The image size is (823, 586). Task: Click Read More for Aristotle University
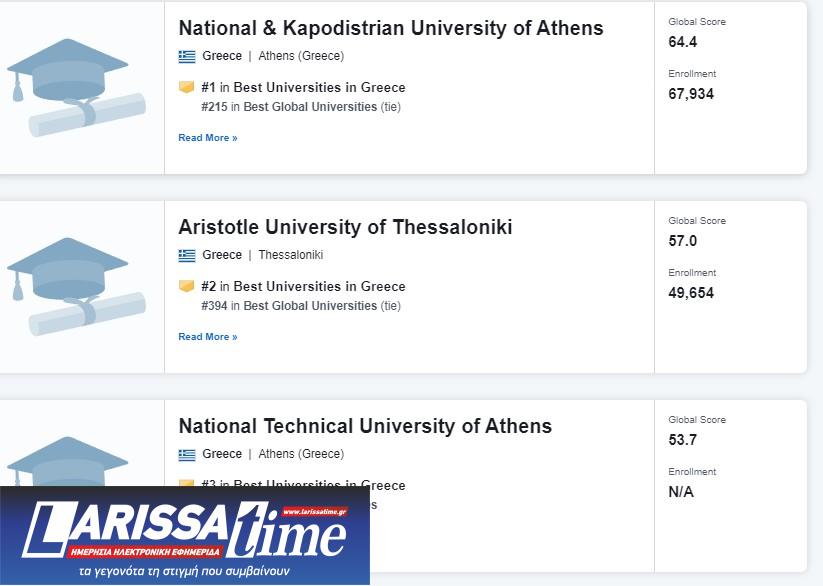[208, 337]
